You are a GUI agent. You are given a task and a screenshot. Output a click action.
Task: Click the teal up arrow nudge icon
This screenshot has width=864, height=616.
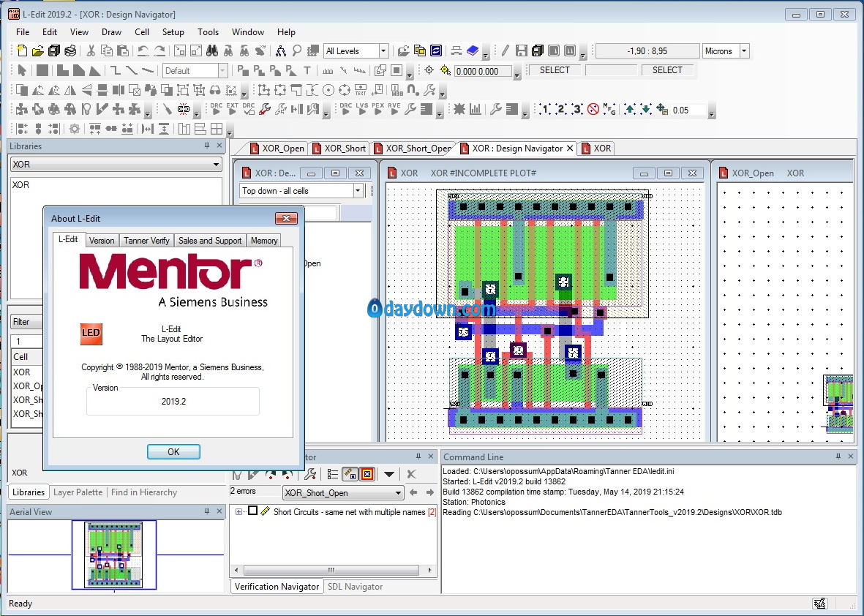tap(629, 109)
